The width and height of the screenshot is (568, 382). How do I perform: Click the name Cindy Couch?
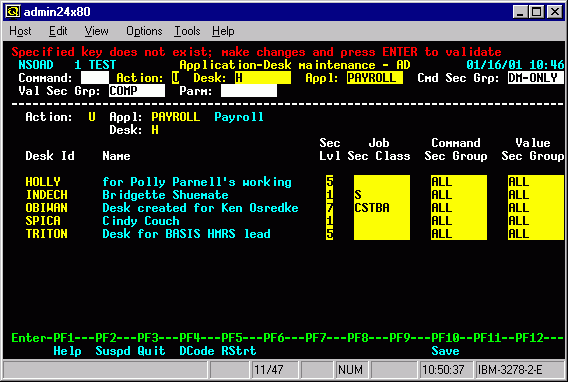pyautogui.click(x=141, y=221)
